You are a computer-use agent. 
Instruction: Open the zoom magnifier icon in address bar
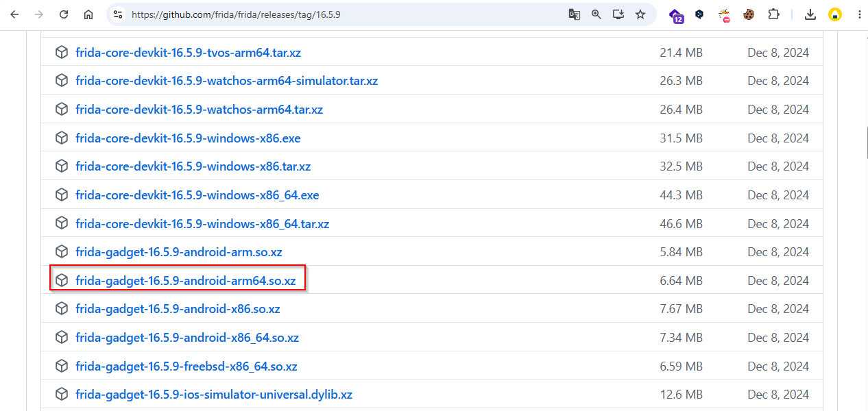(596, 14)
